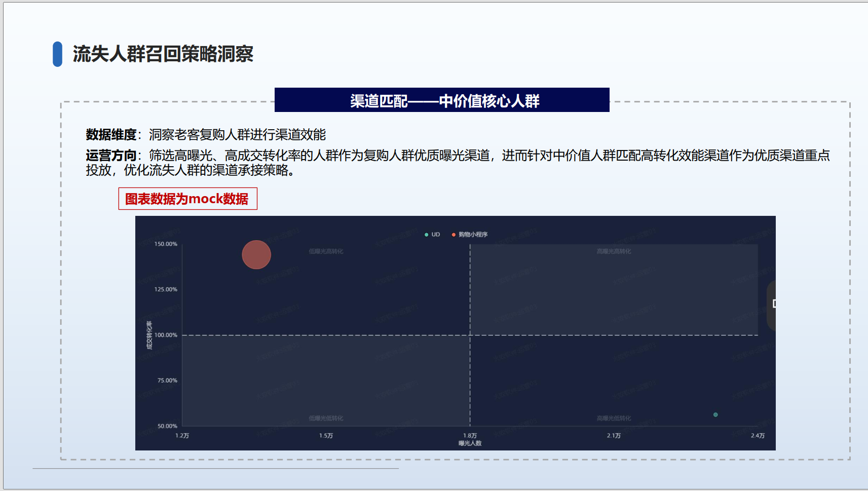Click the small green UD data point

click(715, 414)
